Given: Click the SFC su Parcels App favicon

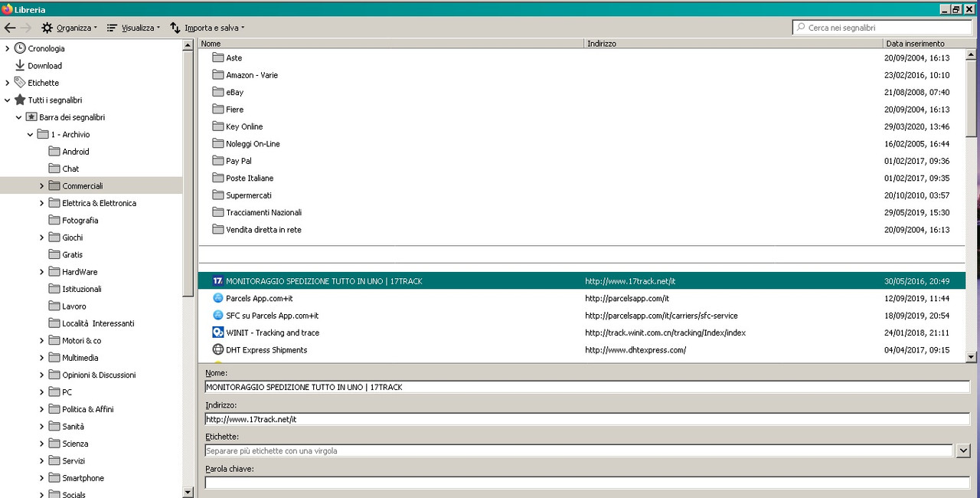Looking at the screenshot, I should click(x=218, y=316).
